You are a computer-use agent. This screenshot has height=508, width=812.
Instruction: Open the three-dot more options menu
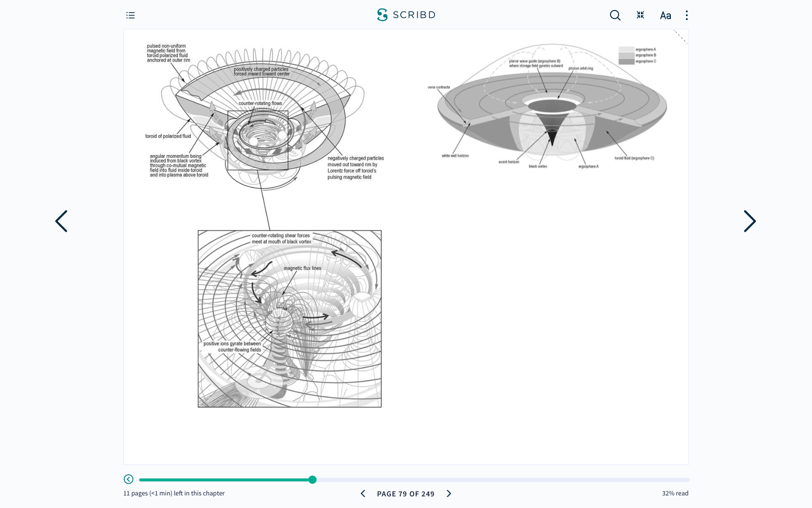pyautogui.click(x=686, y=15)
